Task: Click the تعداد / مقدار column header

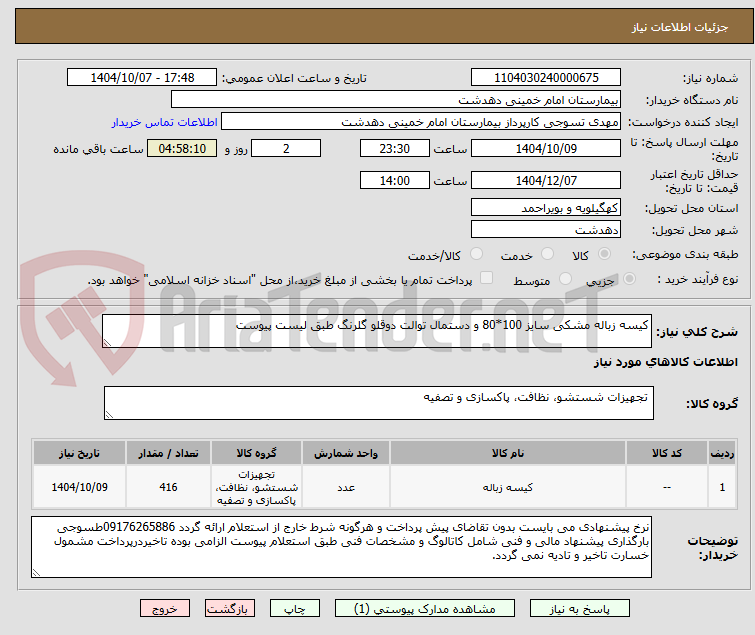Action: coord(169,453)
